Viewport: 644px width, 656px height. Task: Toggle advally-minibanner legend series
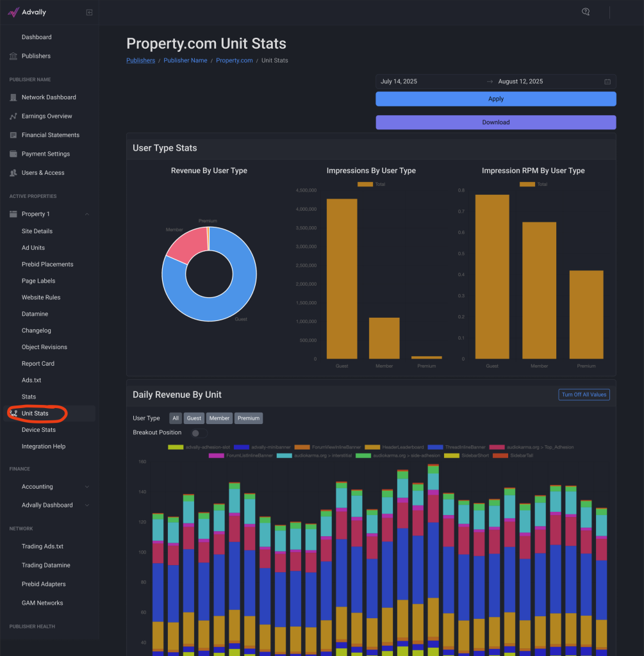[x=262, y=447]
